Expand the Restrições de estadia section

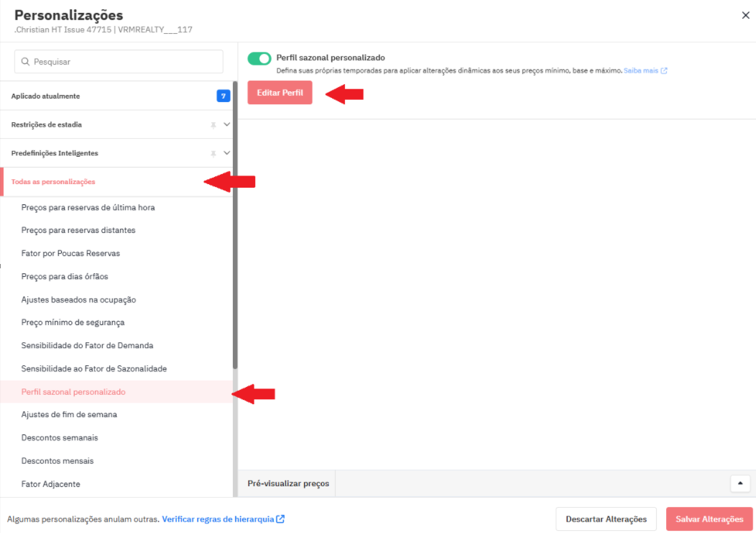pos(227,124)
